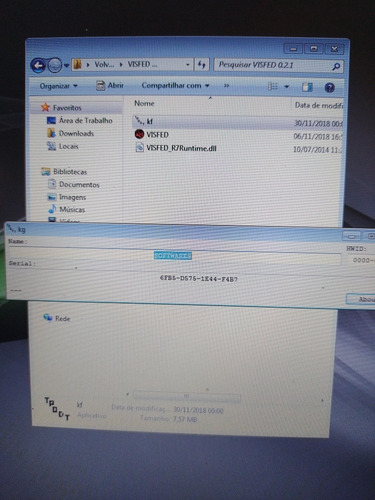Click the Nome column header
Viewport: 375px width, 500px height.
click(x=144, y=103)
